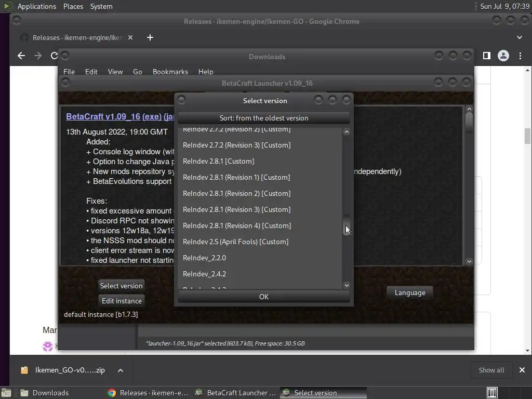Image resolution: width=532 pixels, height=399 pixels.
Task: Click Edit instance button
Action: 122,301
